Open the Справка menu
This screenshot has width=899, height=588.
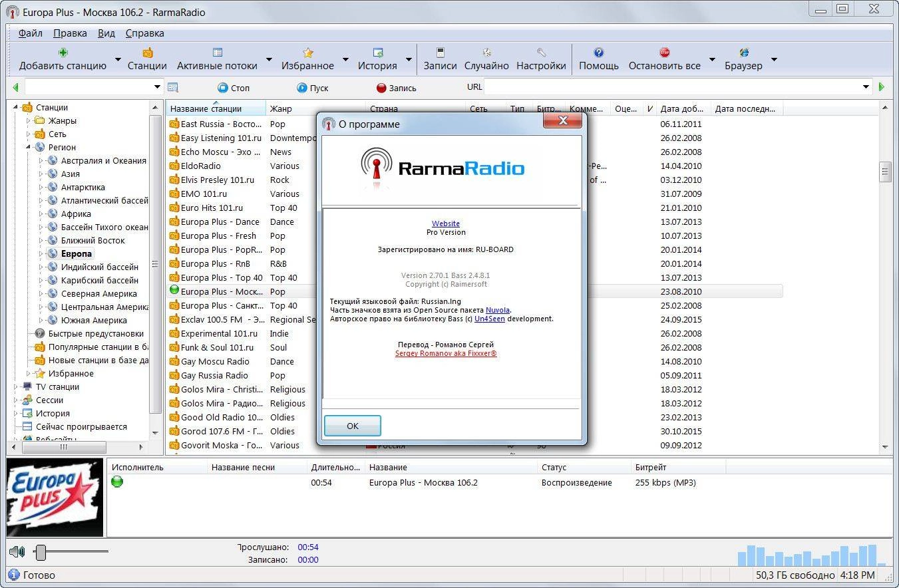[x=144, y=33]
